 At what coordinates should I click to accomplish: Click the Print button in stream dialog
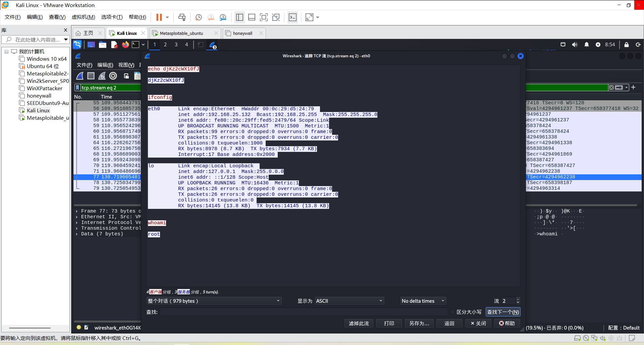pyautogui.click(x=389, y=323)
